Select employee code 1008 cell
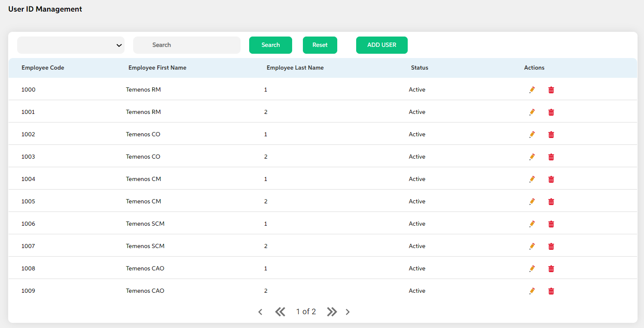This screenshot has height=328, width=644. [x=28, y=268]
